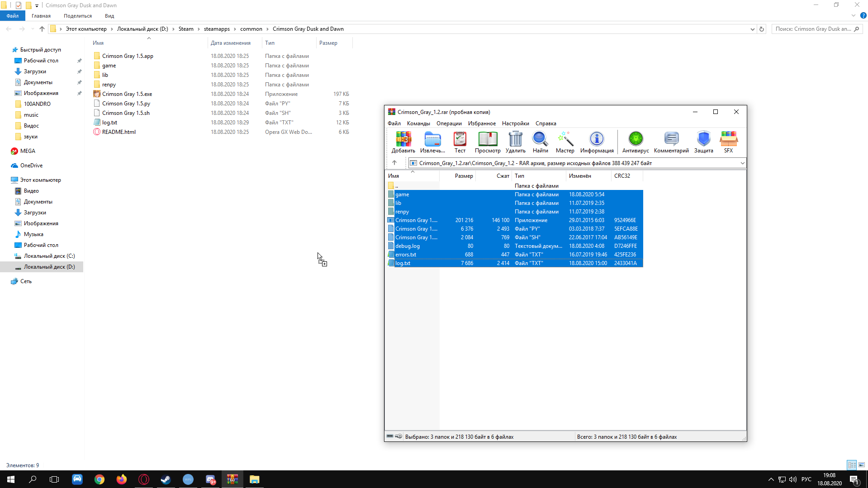Switch to the Explorer Главная ribbon tab
The width and height of the screenshot is (868, 488).
[x=41, y=16]
